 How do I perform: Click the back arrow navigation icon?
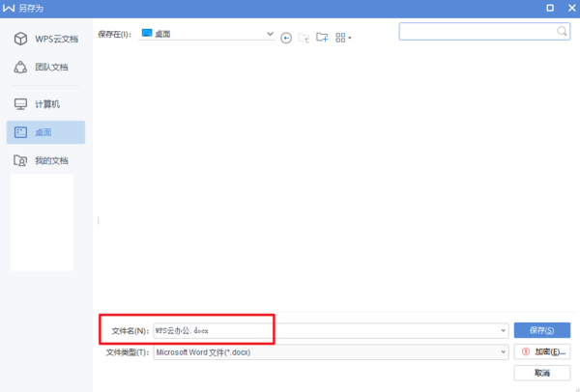[x=286, y=38]
